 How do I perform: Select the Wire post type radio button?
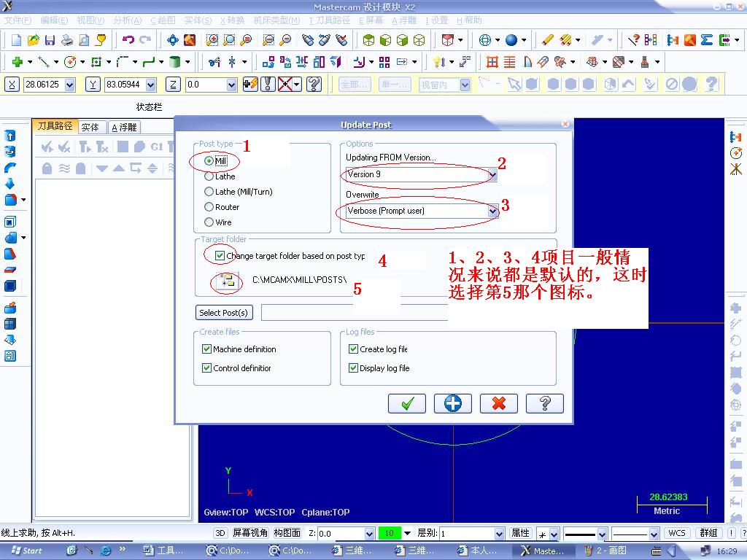click(209, 222)
